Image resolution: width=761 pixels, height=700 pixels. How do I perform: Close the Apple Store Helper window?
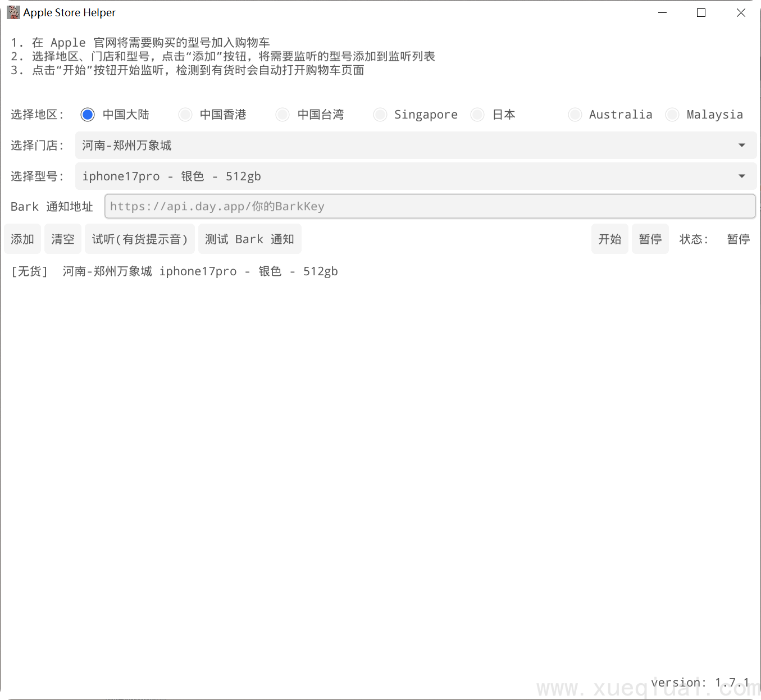[741, 12]
